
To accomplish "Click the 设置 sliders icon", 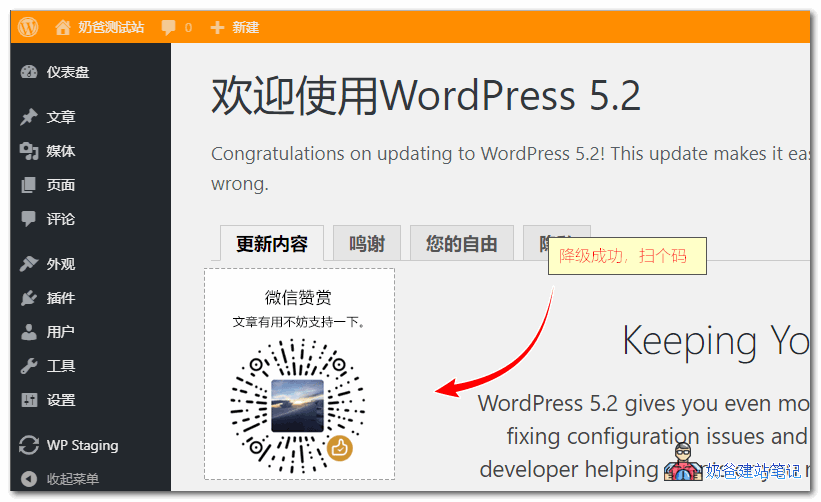I will click(x=29, y=400).
